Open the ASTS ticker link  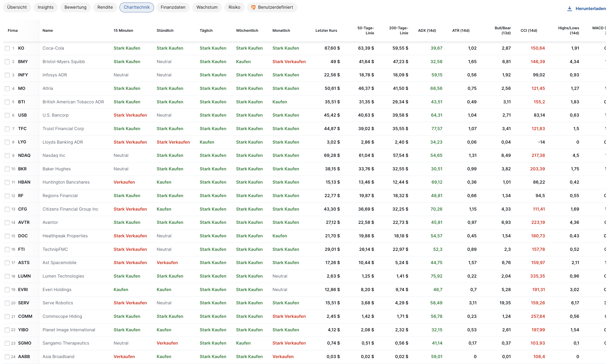(24, 262)
